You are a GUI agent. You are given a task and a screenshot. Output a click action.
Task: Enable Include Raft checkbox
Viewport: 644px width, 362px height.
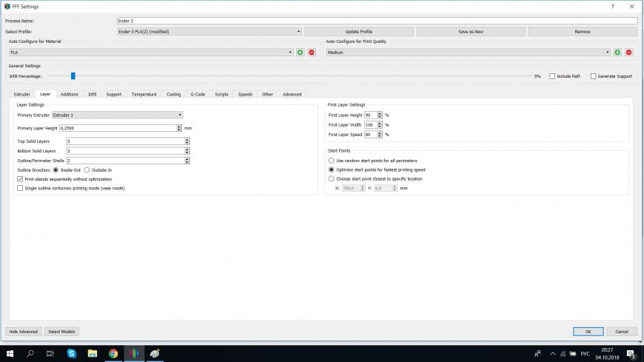pyautogui.click(x=552, y=76)
